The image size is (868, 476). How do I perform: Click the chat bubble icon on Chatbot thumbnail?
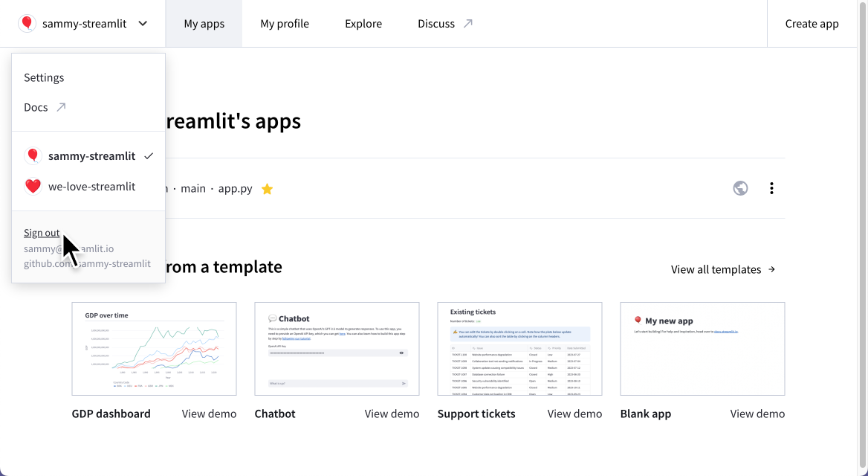(x=272, y=318)
